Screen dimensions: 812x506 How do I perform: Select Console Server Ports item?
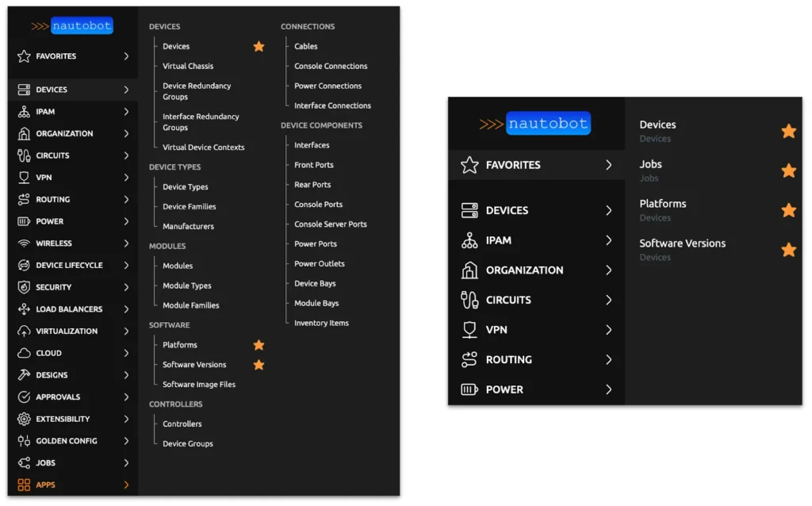[330, 224]
